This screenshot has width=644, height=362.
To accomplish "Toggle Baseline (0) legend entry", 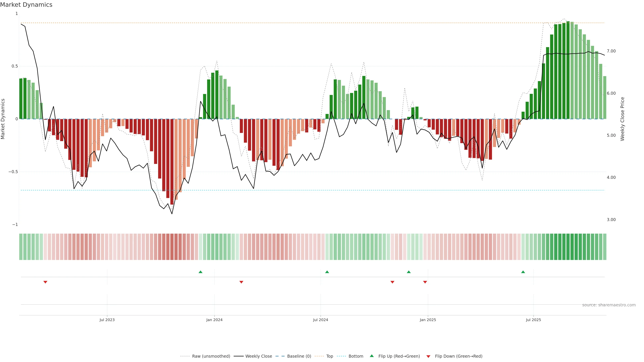I will tap(299, 356).
